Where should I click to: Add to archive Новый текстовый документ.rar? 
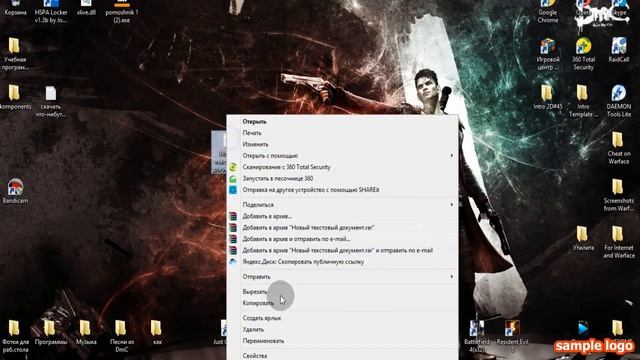[x=342, y=228]
